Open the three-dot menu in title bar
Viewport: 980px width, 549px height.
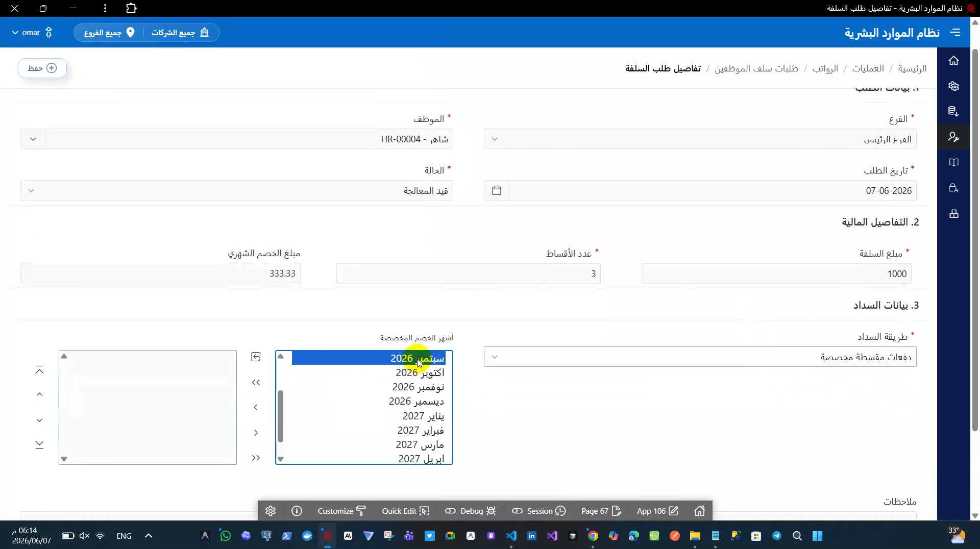105,8
